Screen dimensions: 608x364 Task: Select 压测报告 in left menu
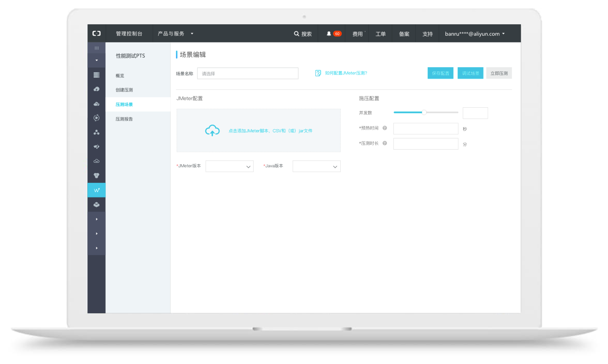point(124,119)
